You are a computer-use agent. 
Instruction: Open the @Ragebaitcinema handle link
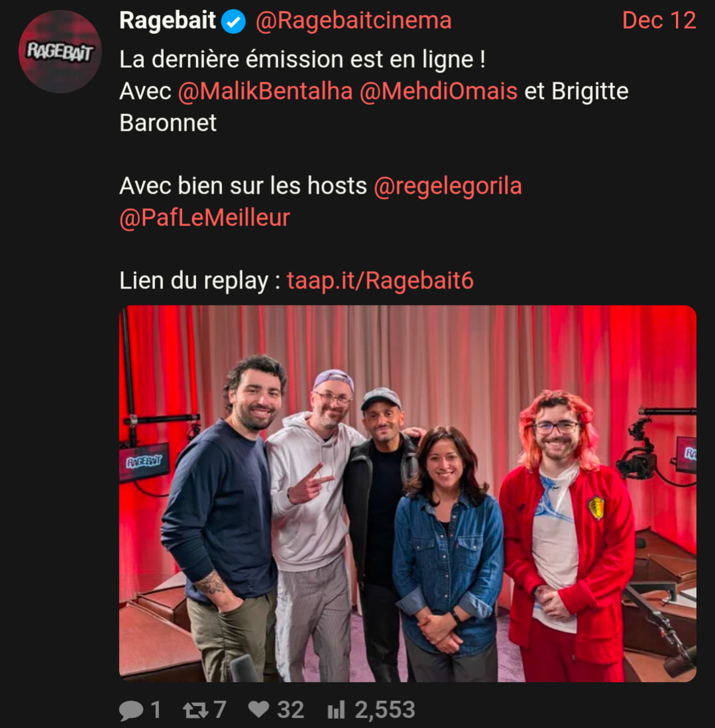coord(354,21)
